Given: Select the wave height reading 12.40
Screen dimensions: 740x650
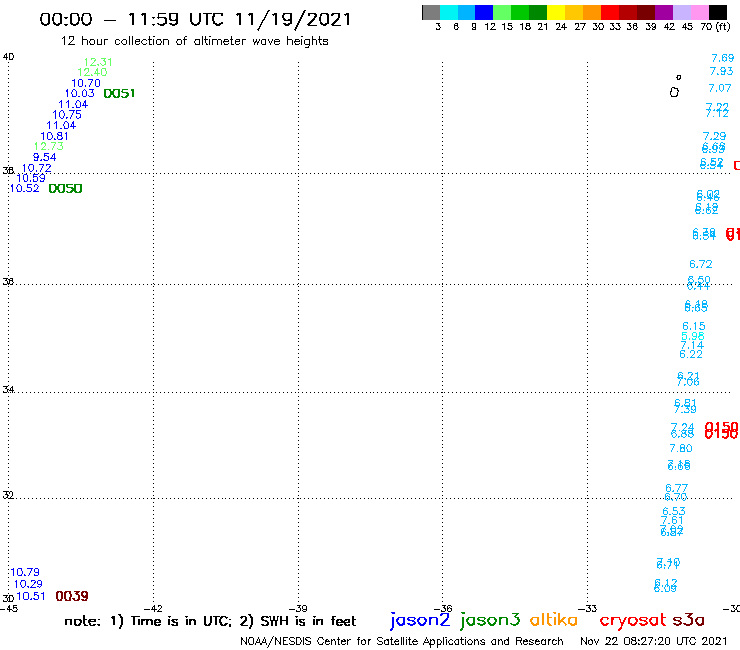Looking at the screenshot, I should [x=92, y=72].
